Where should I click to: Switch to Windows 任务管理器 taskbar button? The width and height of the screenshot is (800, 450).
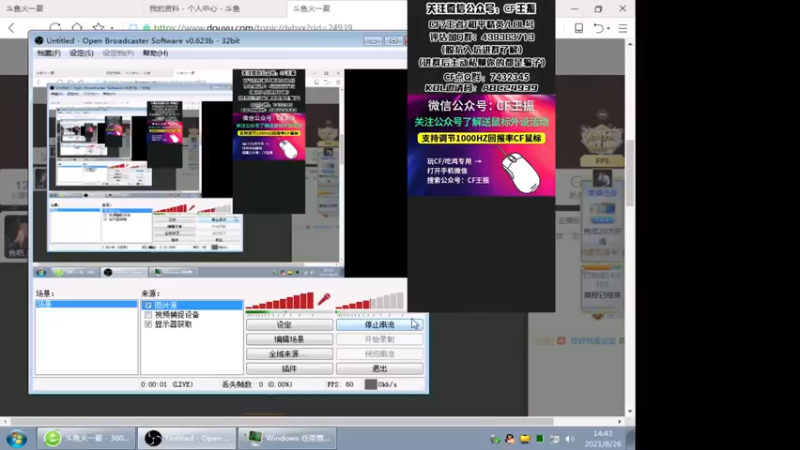(x=287, y=438)
